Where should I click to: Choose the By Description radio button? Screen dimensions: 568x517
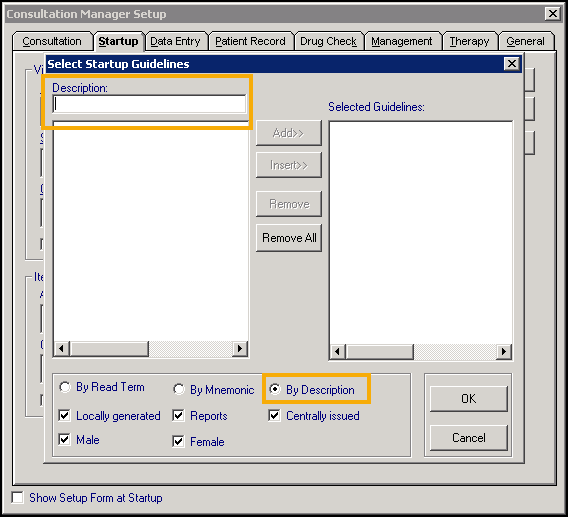point(275,389)
